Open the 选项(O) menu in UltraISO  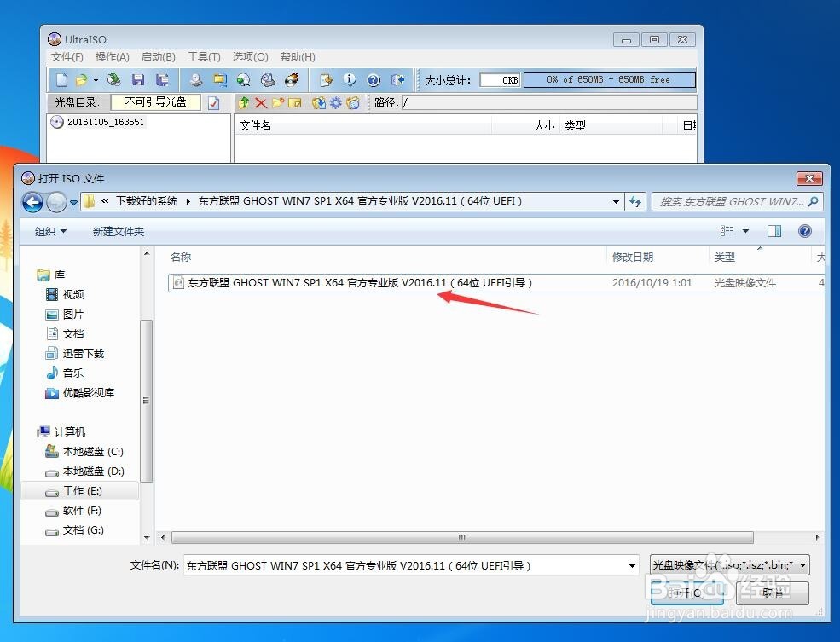(x=250, y=57)
